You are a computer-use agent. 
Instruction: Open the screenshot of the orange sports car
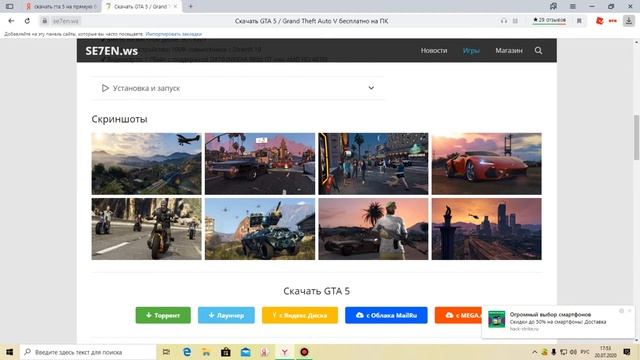[487, 164]
